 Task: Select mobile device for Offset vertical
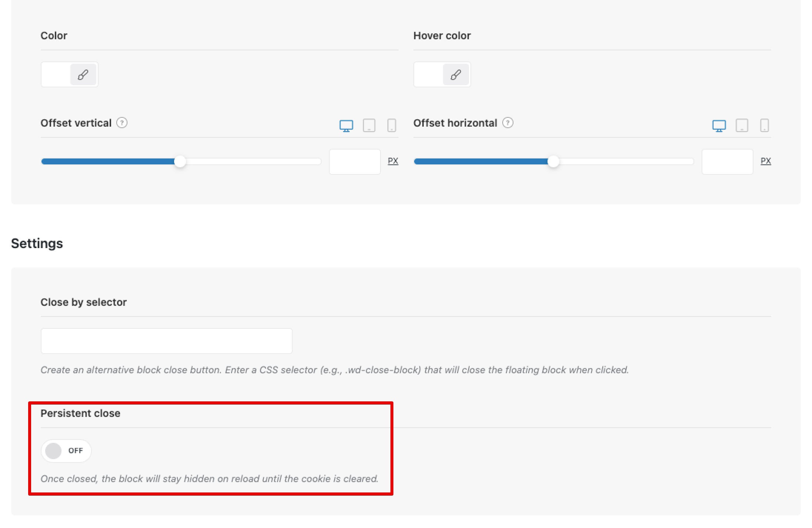[x=392, y=126]
